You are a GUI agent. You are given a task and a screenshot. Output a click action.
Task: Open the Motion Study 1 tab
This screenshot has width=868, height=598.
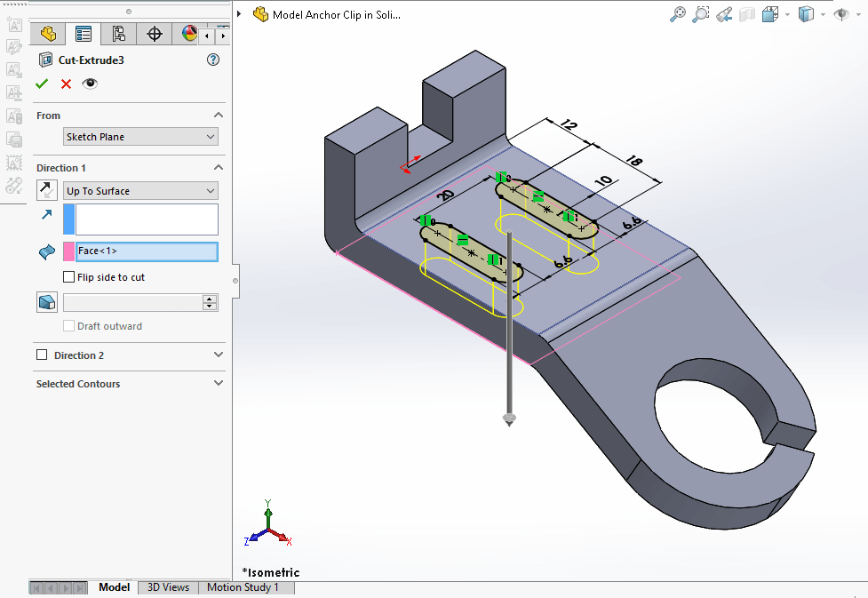(245, 586)
